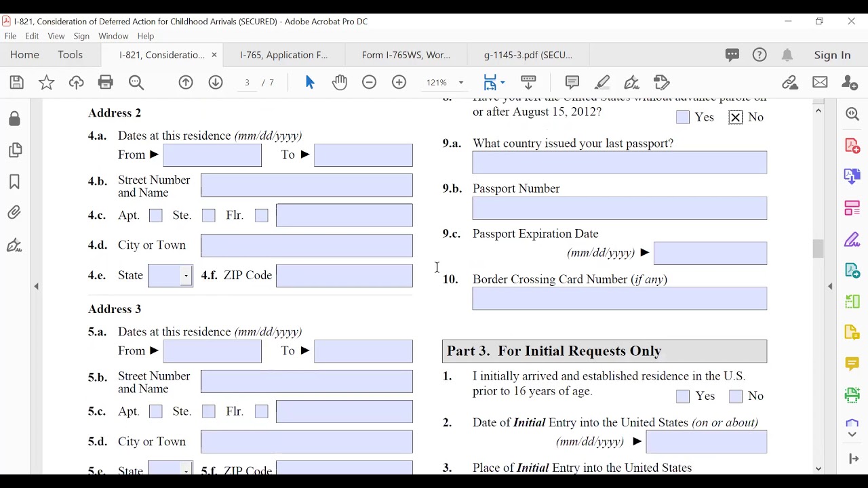Screen dimensions: 868x488
Task: Check No for arrived prior to 16 years
Action: pos(736,396)
